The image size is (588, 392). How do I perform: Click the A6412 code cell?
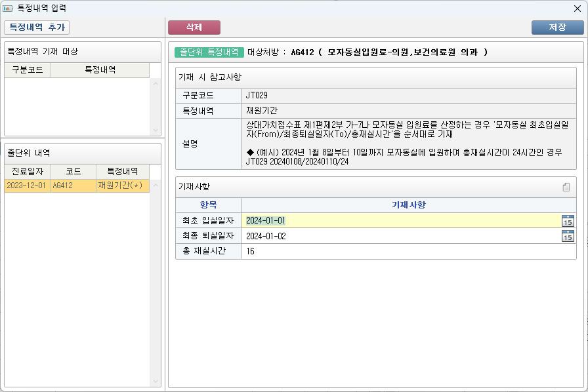73,186
